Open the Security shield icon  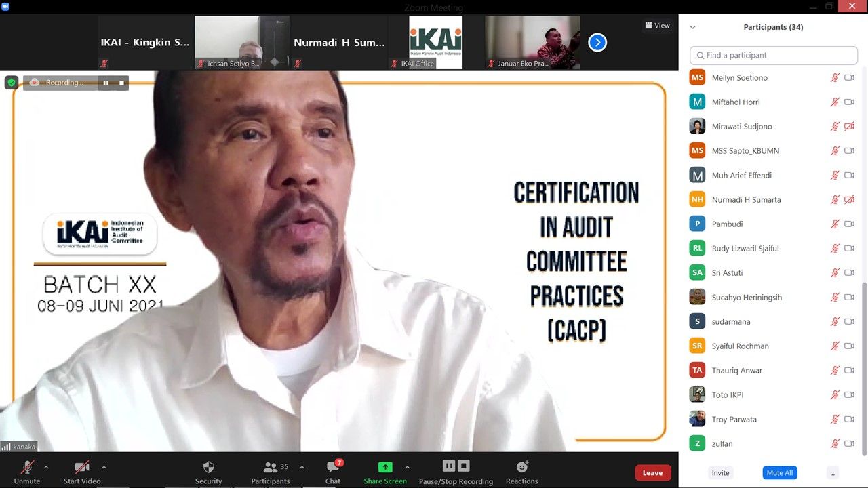pos(209,467)
